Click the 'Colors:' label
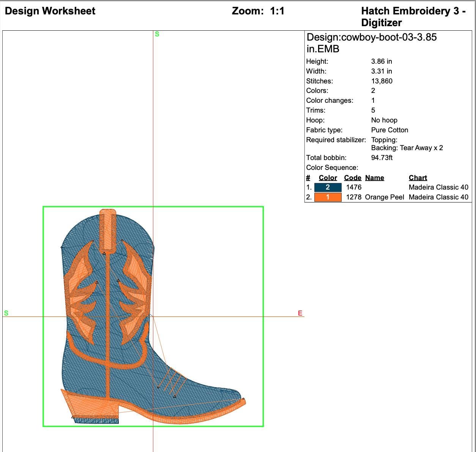The height and width of the screenshot is (452, 476). (x=317, y=91)
